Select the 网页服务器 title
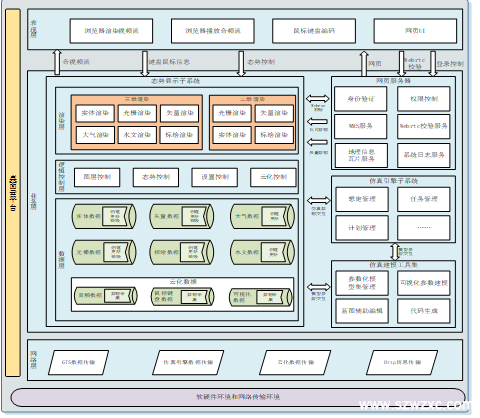 (x=393, y=81)
